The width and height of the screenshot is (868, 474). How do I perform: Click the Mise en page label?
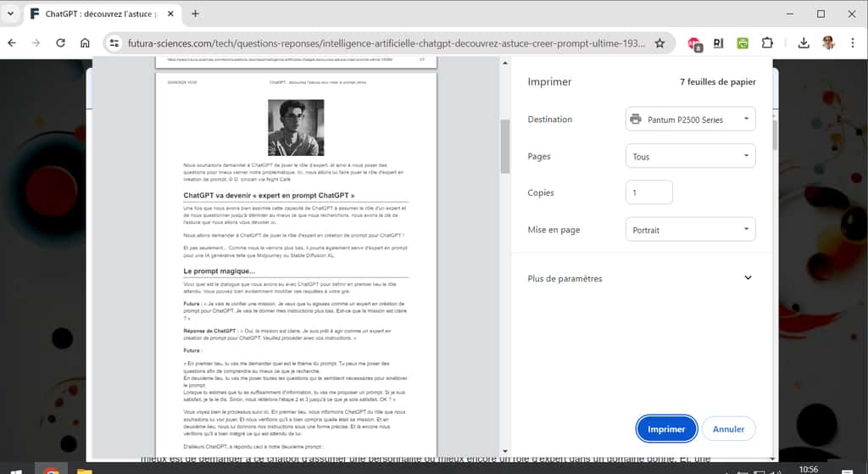554,230
